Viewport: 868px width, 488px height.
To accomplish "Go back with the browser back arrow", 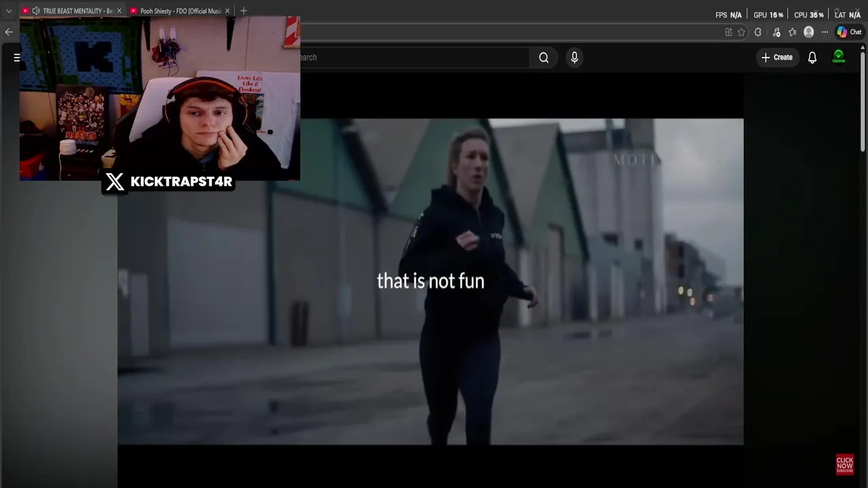I will click(9, 32).
